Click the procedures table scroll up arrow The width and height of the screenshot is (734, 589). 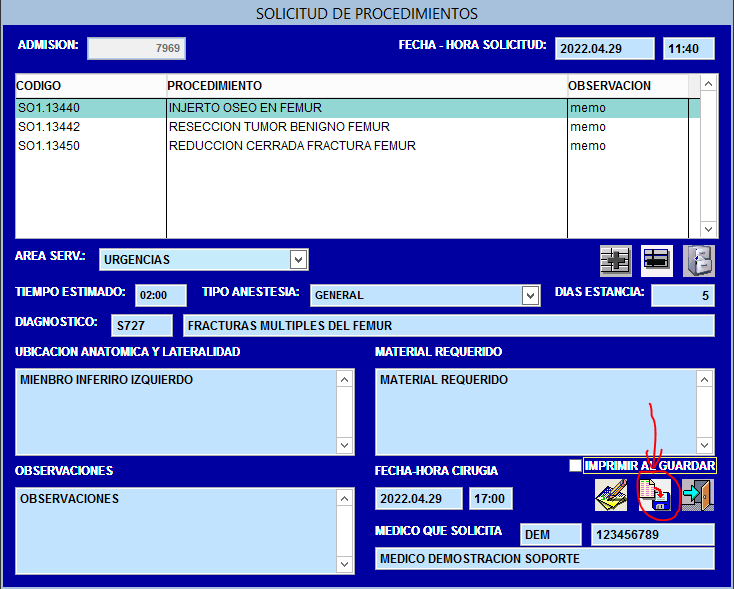coord(708,84)
